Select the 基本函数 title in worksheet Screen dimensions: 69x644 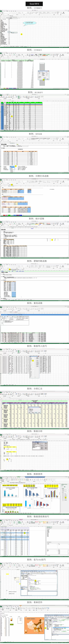click(4, 144)
